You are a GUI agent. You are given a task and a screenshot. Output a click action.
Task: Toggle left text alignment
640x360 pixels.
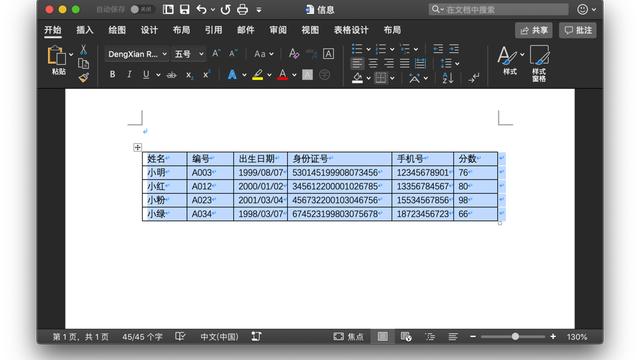tap(357, 63)
